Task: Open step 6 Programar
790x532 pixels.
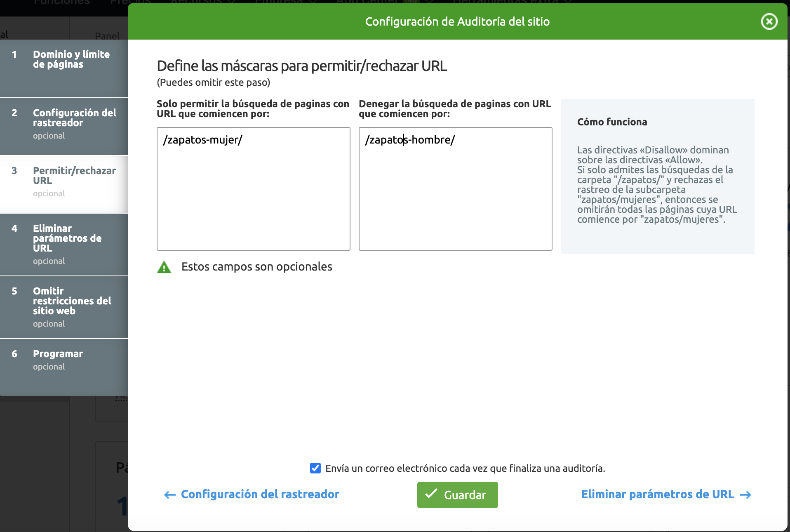Action: point(58,354)
